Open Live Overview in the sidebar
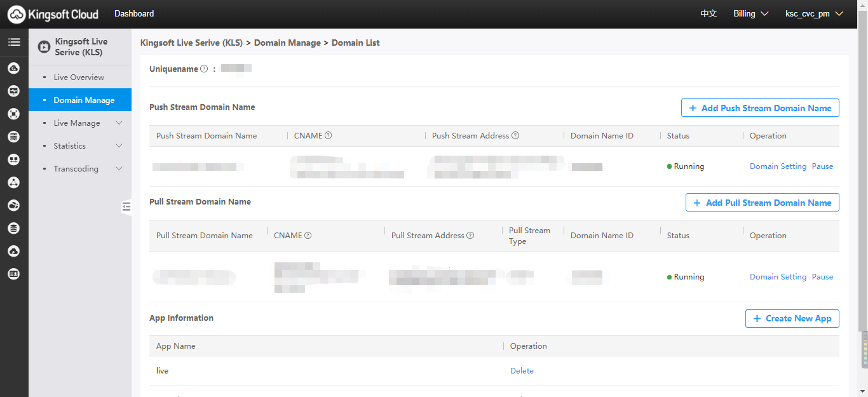 [x=80, y=77]
